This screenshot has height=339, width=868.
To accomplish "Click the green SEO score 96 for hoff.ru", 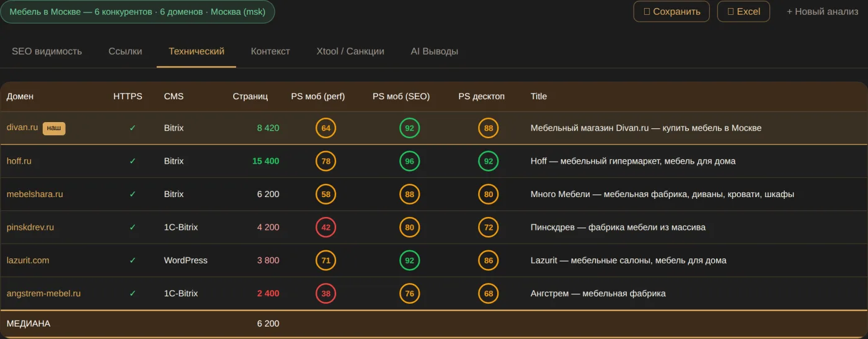I will click(409, 161).
